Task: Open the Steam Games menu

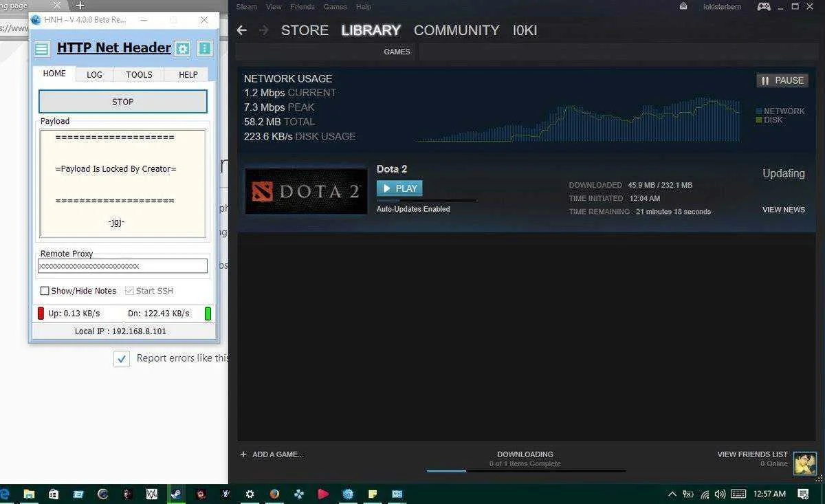Action: (x=335, y=7)
